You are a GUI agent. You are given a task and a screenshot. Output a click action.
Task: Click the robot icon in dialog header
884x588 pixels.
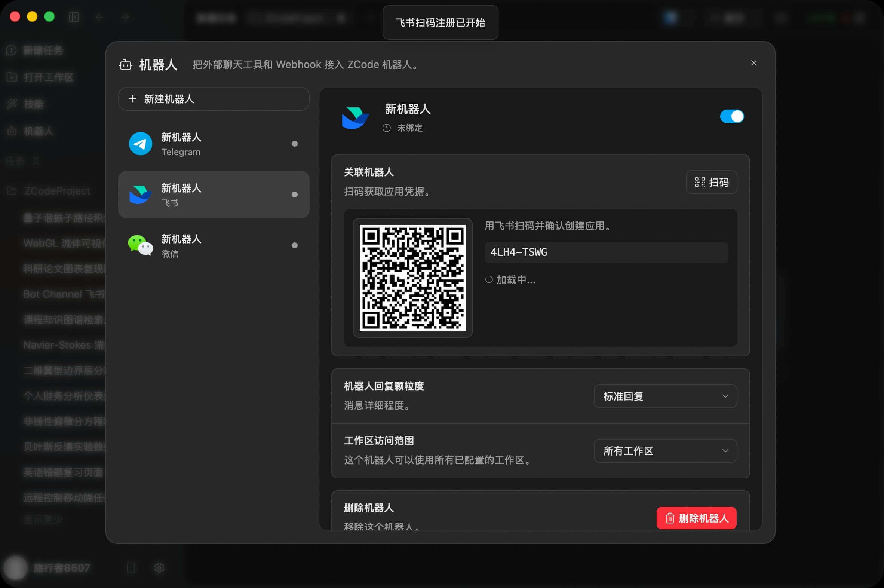126,64
